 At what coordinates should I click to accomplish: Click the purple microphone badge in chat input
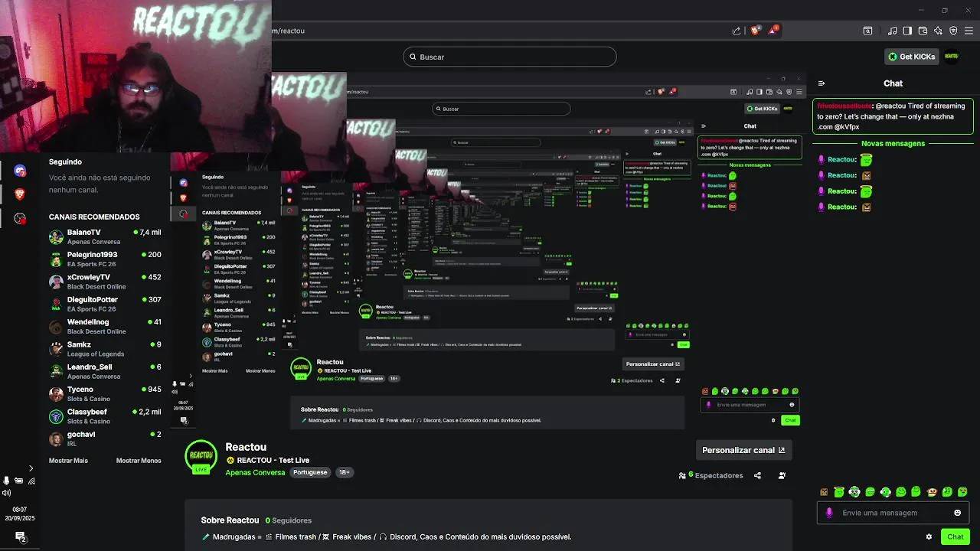tap(829, 513)
